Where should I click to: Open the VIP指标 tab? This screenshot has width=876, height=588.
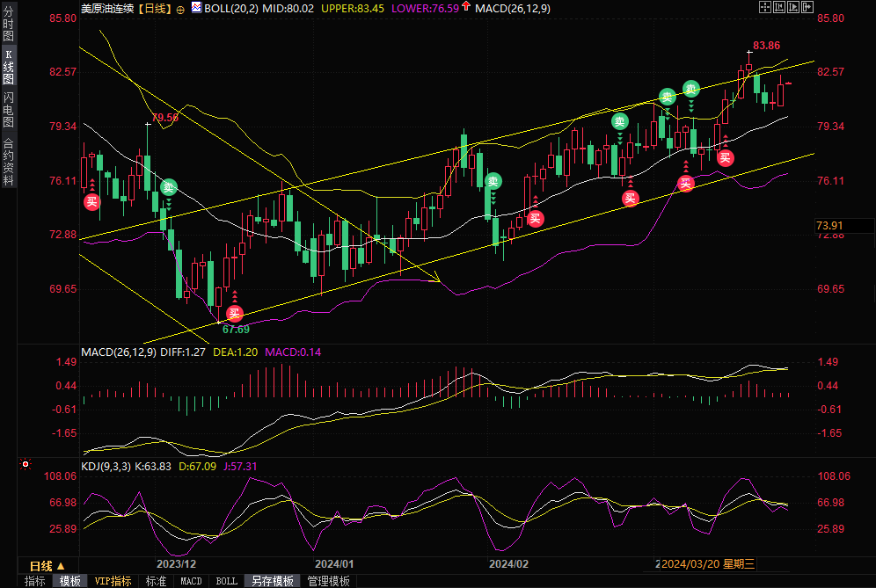113,581
